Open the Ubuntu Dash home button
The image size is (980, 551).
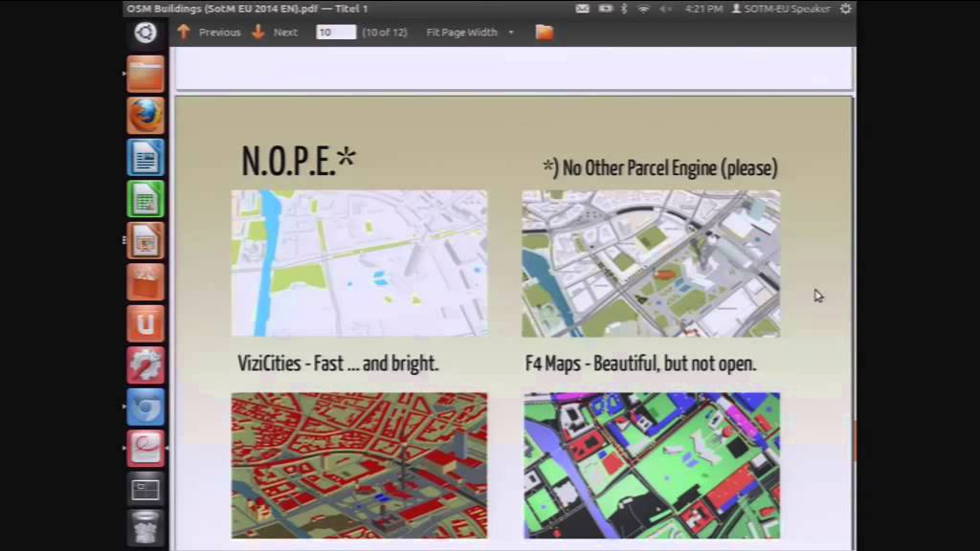[145, 33]
